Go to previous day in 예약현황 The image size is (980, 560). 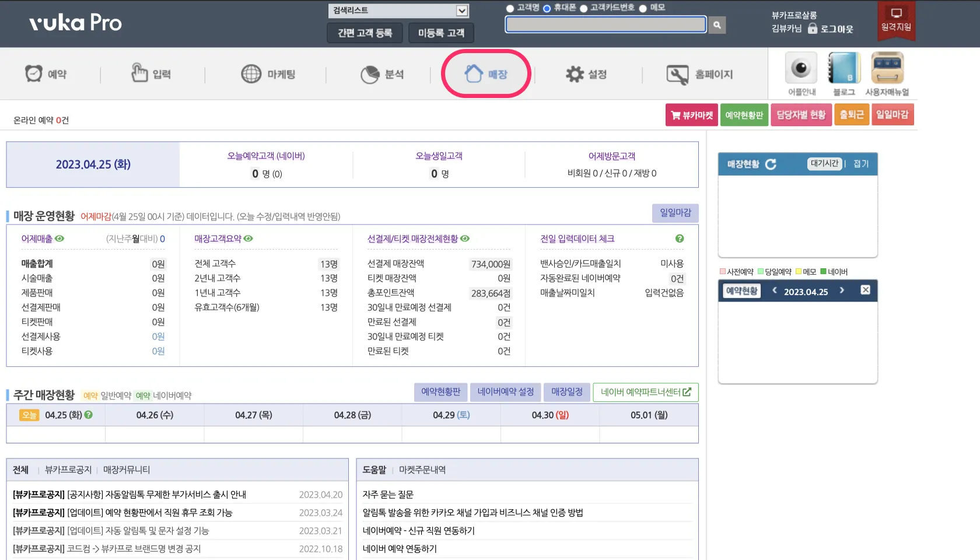pyautogui.click(x=774, y=290)
